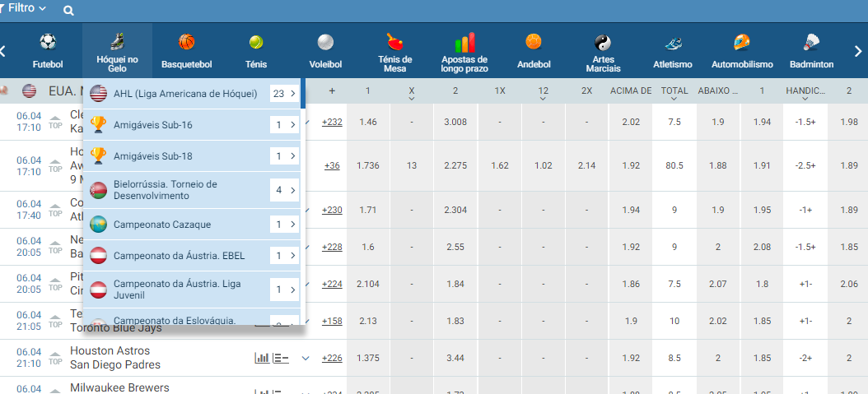Open Artes Marciais yin-yang icon
The image size is (868, 394).
603,42
